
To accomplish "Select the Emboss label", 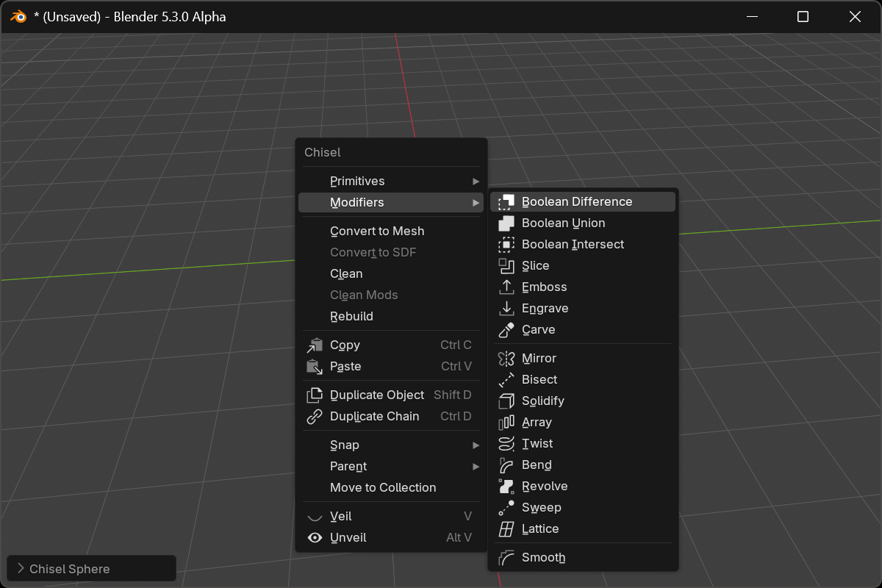I will 545,287.
